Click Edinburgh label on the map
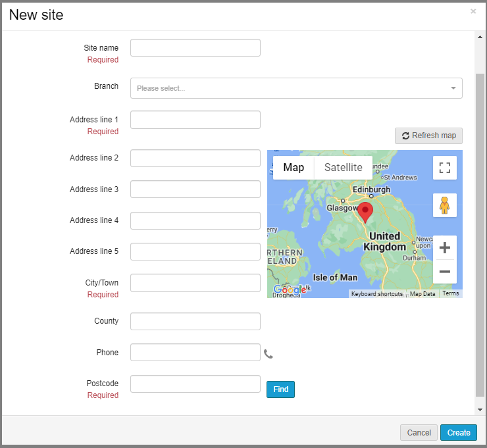487x448 pixels. click(371, 189)
